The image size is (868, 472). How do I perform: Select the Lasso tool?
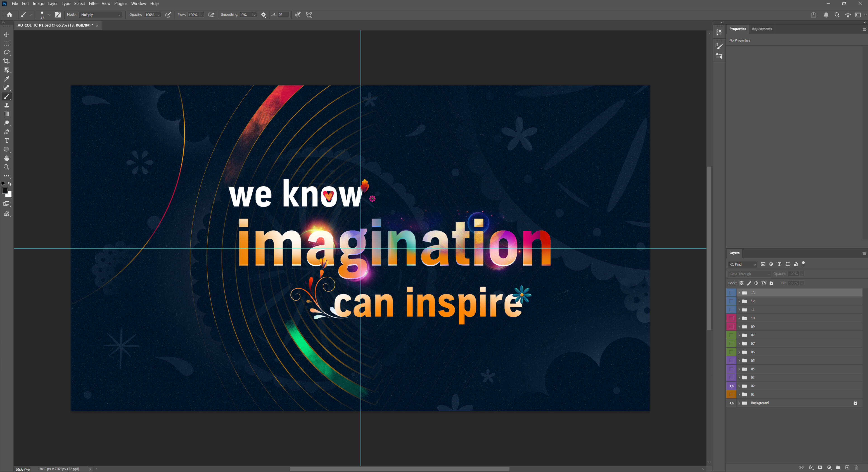pyautogui.click(x=6, y=52)
